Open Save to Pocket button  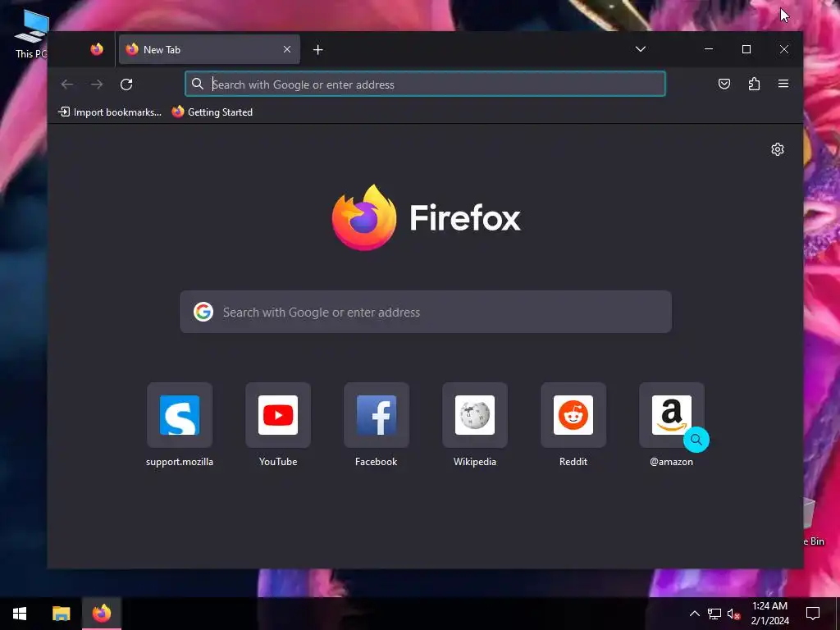724,84
